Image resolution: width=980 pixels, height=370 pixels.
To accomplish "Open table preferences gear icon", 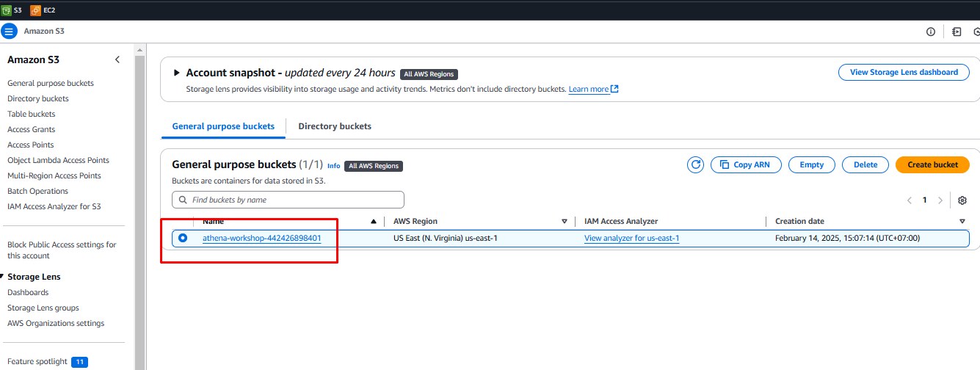I will click(962, 200).
